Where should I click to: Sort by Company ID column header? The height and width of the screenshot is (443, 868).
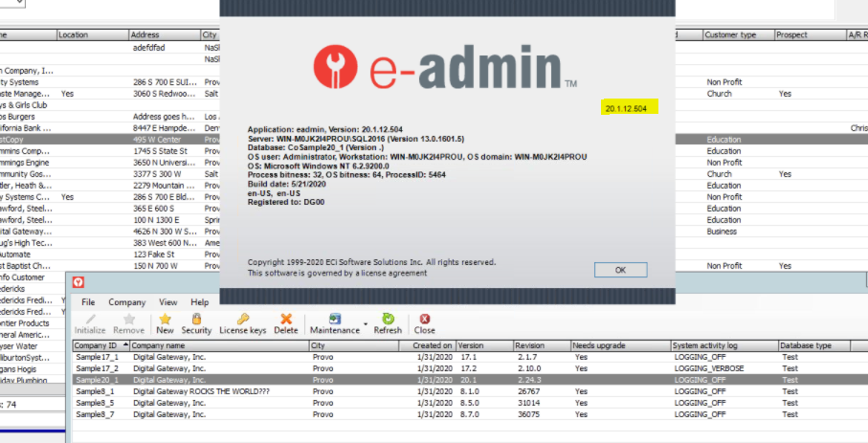point(100,345)
